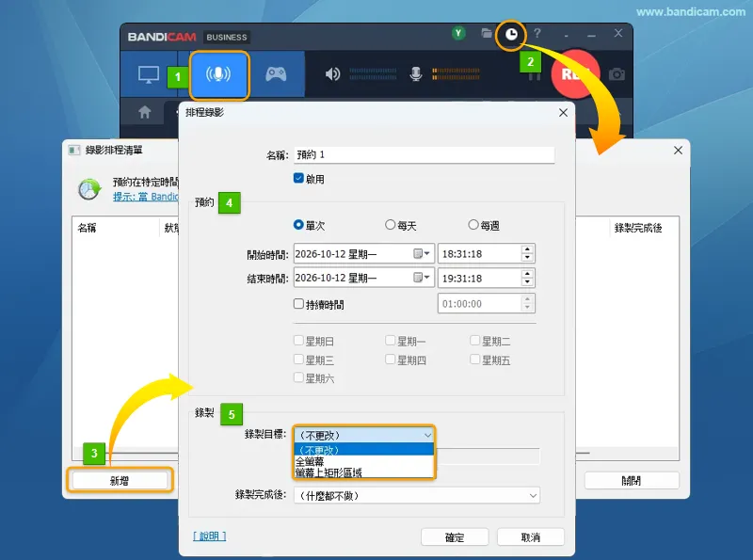Click the 名稱 column header in schedule list

[116, 228]
